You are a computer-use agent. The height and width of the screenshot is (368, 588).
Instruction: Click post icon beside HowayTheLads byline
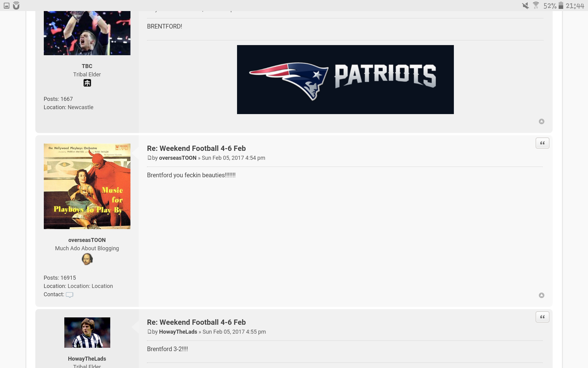pos(149,332)
